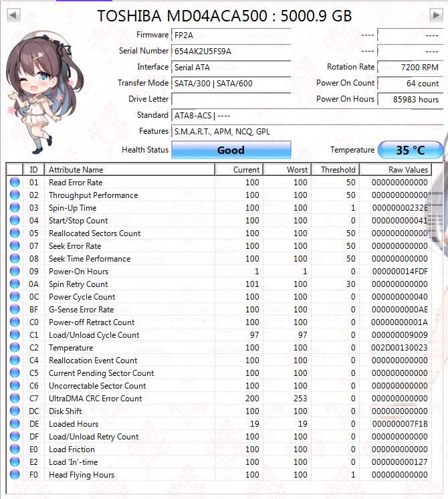Click the empty Drive Letter field
The height and width of the screenshot is (499, 448).
coord(231,99)
